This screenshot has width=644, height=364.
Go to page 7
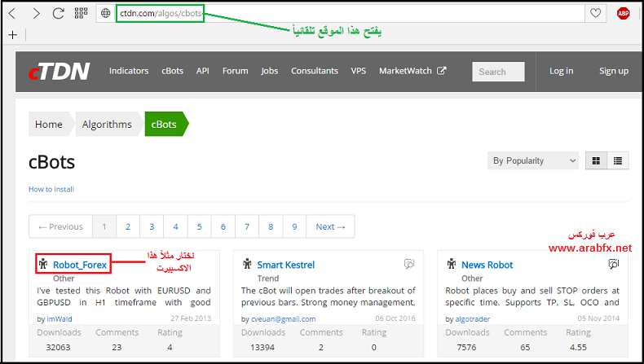point(247,226)
